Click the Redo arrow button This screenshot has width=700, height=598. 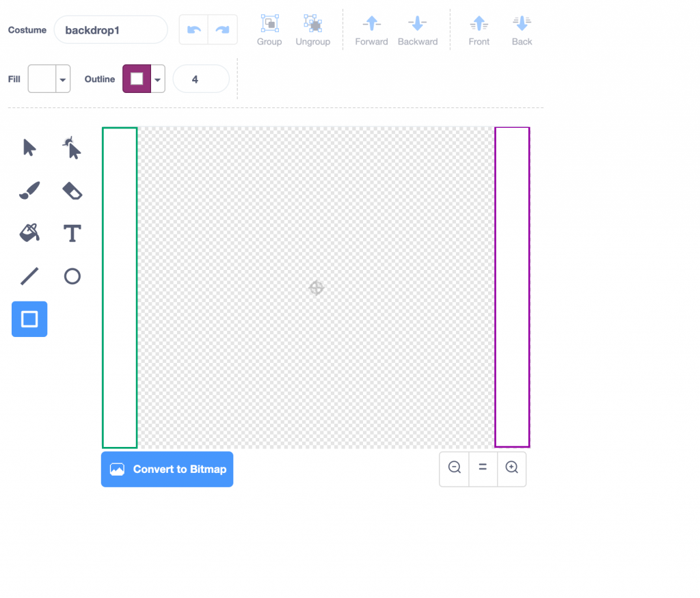tap(223, 30)
